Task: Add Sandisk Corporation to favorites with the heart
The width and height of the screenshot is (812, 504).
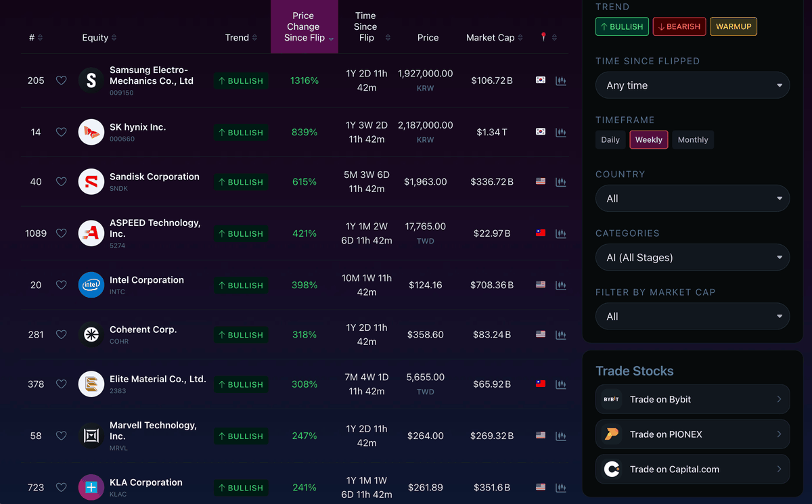Action: point(61,181)
